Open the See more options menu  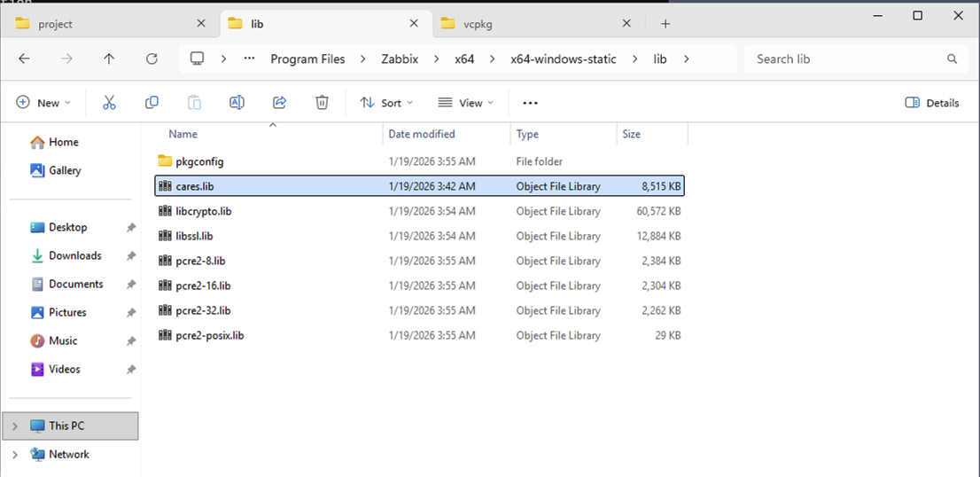[530, 103]
